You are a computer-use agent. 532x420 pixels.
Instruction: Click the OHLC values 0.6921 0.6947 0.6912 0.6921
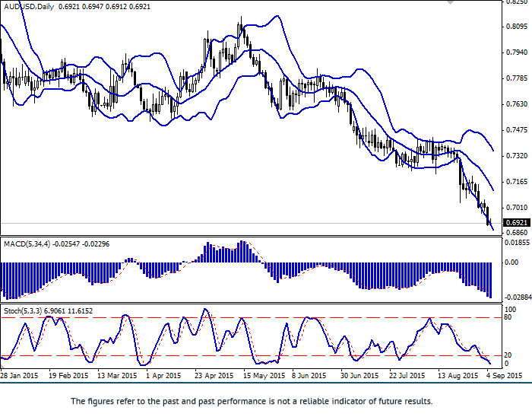pyautogui.click(x=104, y=6)
